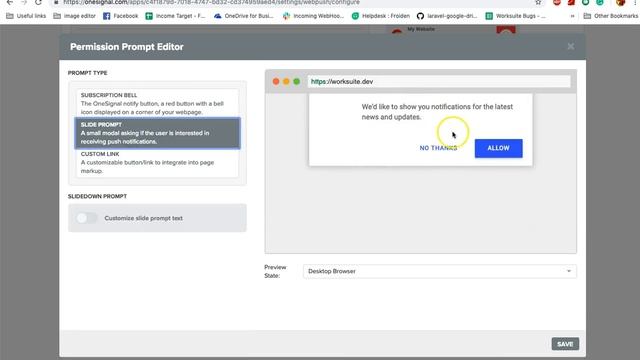Close the Permission Prompt Editor dialog
This screenshot has height=360, width=640.
(571, 47)
